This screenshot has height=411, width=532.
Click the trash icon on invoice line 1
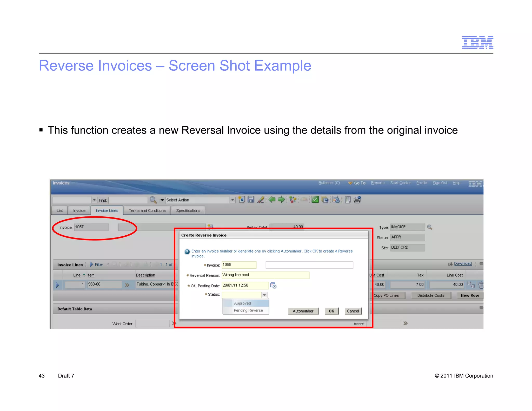coord(481,285)
